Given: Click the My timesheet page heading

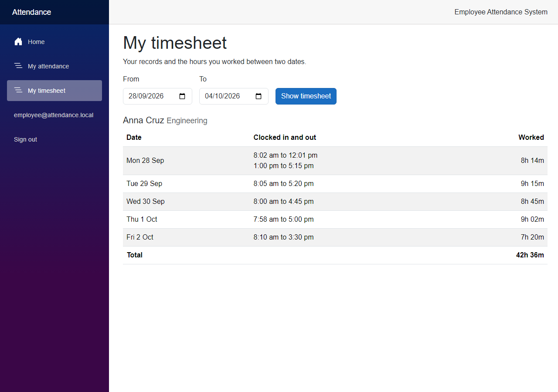Looking at the screenshot, I should coord(175,43).
